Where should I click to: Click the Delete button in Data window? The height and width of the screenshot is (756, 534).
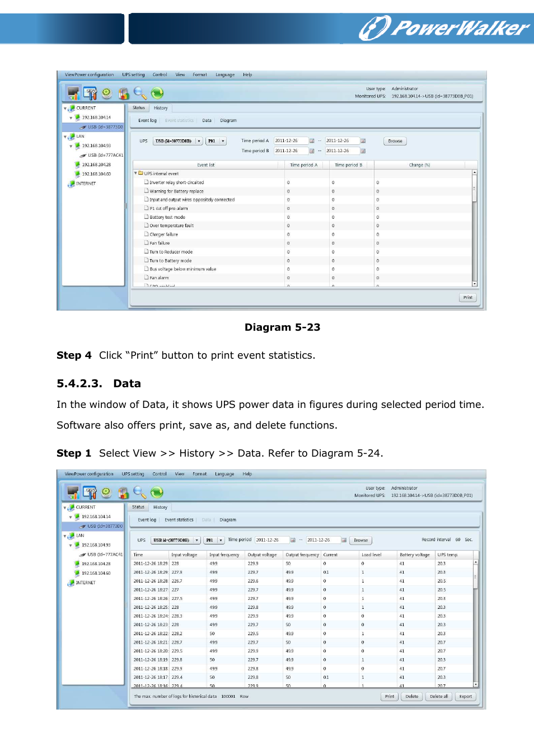[x=412, y=697]
